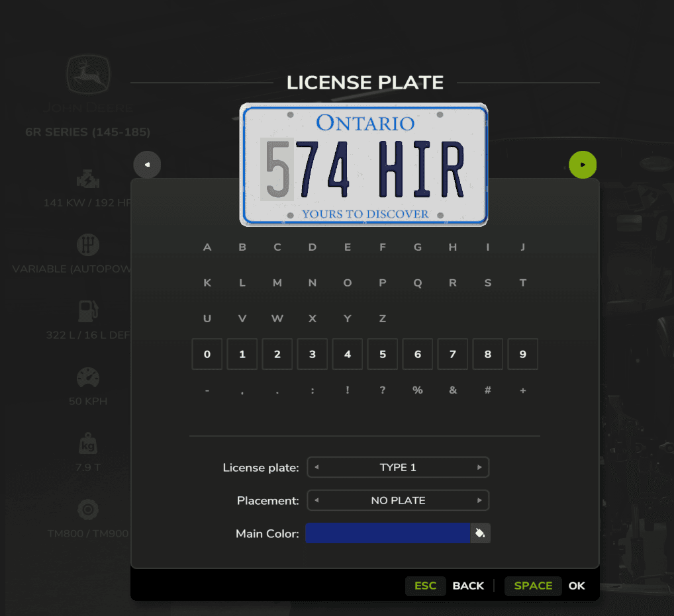This screenshot has height=616, width=674.
Task: Click the ESC Back button
Action: pyautogui.click(x=446, y=586)
